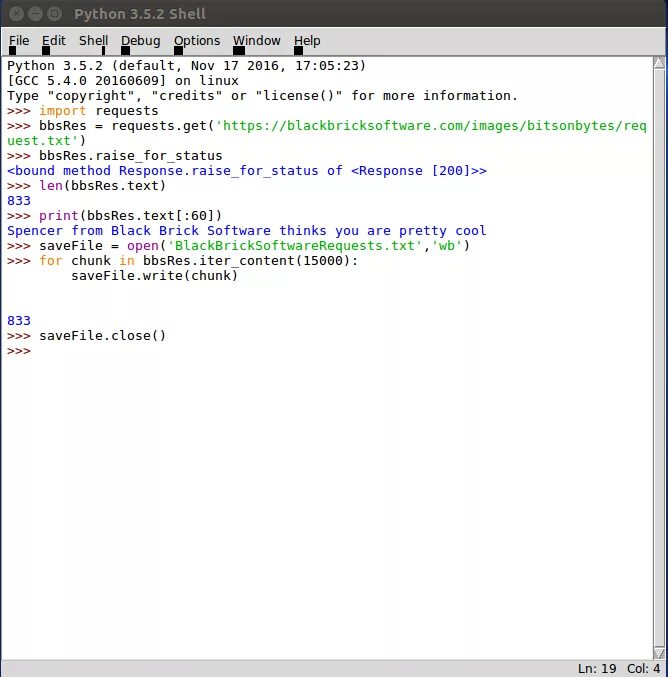Click 'bbsRes.raise_for_status' command line
The image size is (668, 677).
[130, 156]
